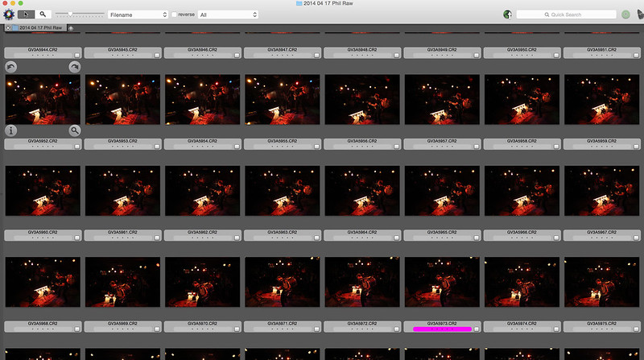Select the GV3A5955 thumbnail
This screenshot has width=644, height=360.
pos(283,99)
